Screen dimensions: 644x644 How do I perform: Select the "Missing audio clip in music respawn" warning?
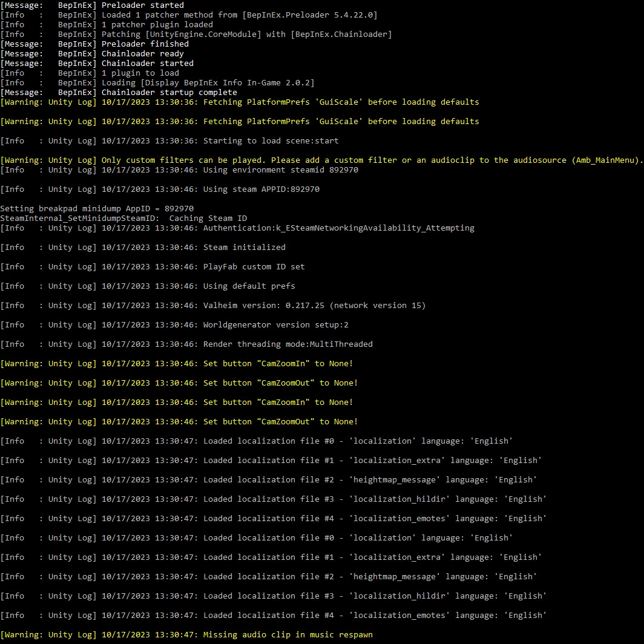186,635
